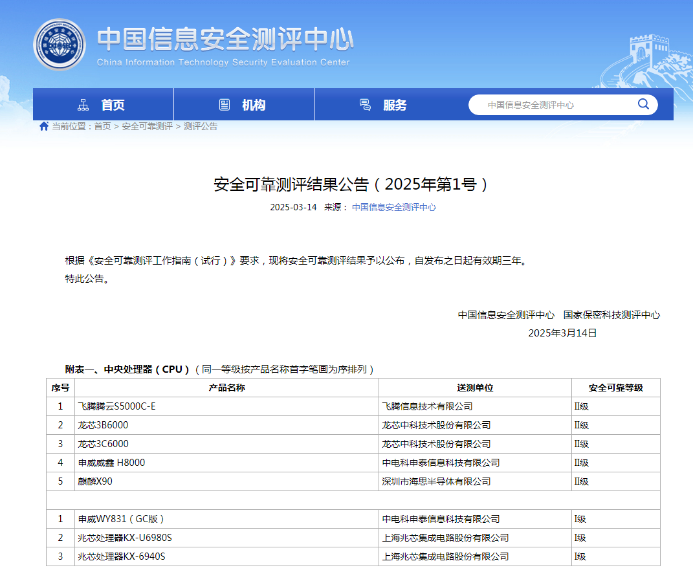
Task: Open the 首页 navigation menu item
Action: point(112,105)
